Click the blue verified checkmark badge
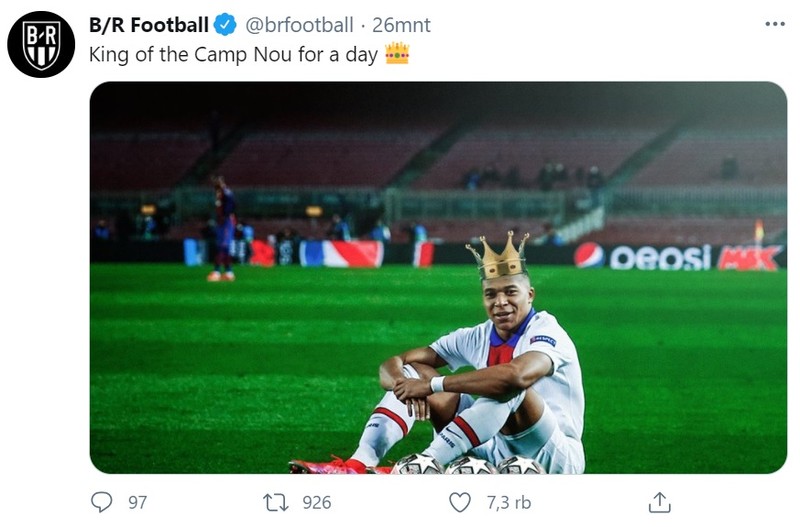This screenshot has width=800, height=527. [x=226, y=25]
